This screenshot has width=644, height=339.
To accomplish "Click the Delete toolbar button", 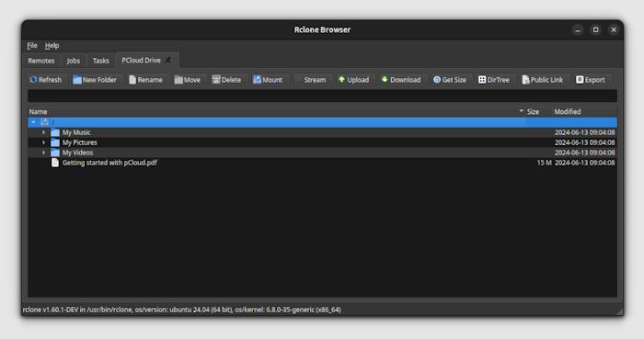I will click(x=226, y=80).
